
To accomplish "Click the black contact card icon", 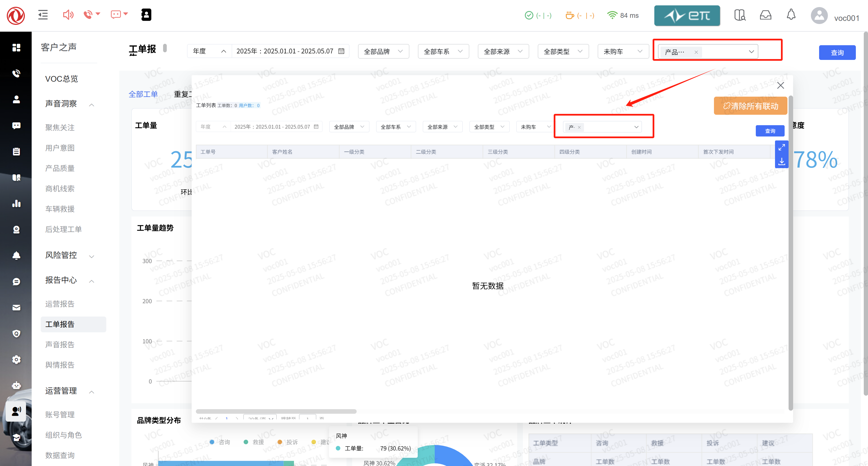I will pos(146,15).
